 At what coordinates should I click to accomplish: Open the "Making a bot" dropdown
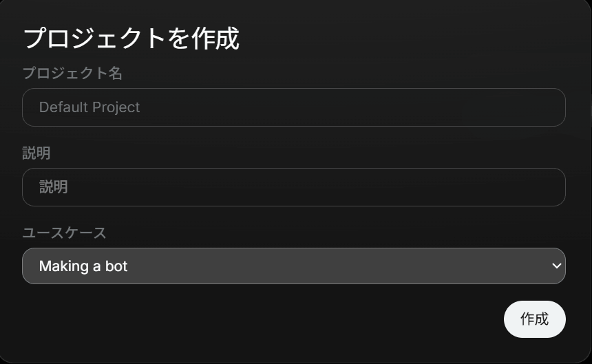click(293, 266)
